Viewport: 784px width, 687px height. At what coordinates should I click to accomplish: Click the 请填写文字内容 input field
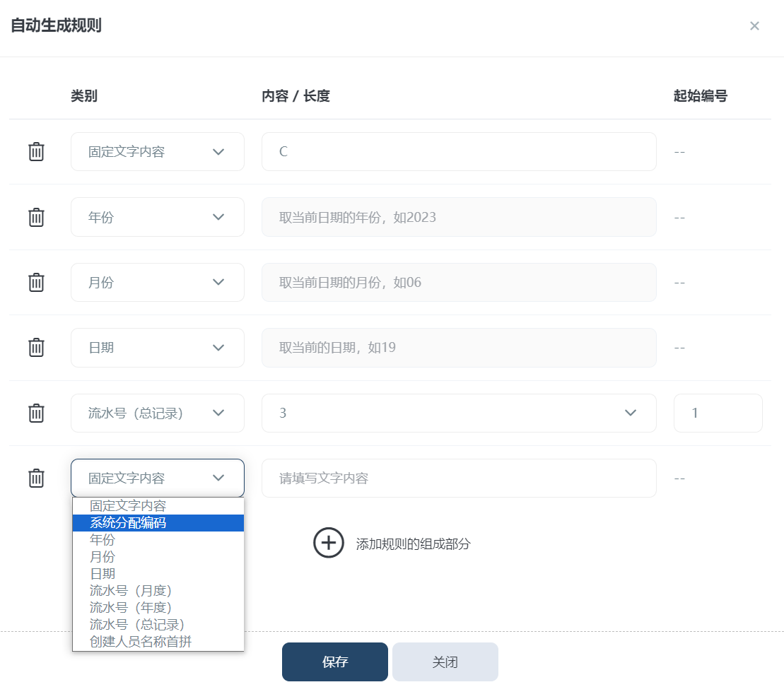pos(458,478)
